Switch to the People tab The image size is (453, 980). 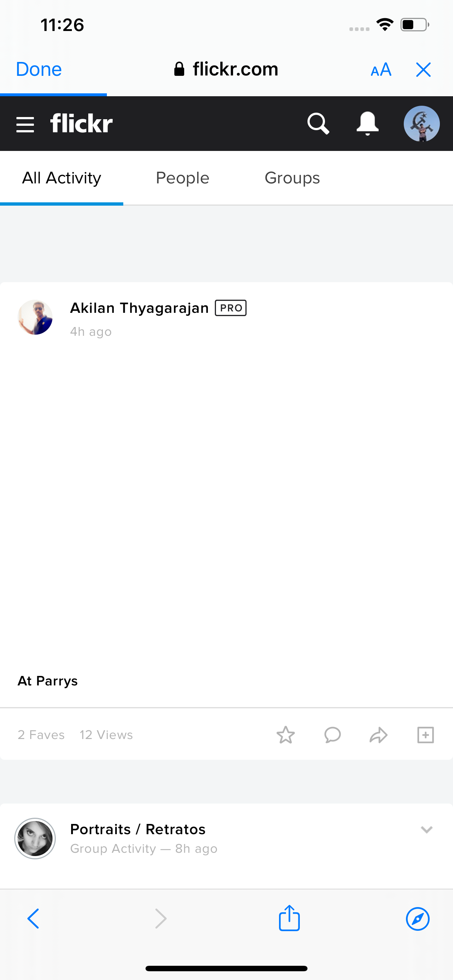[182, 178]
